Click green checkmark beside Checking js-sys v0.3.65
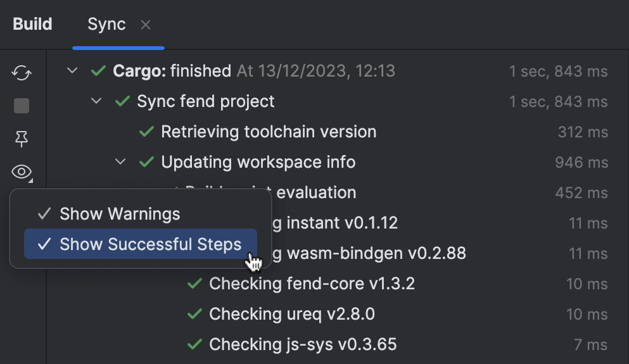This screenshot has width=629, height=364. 194,345
